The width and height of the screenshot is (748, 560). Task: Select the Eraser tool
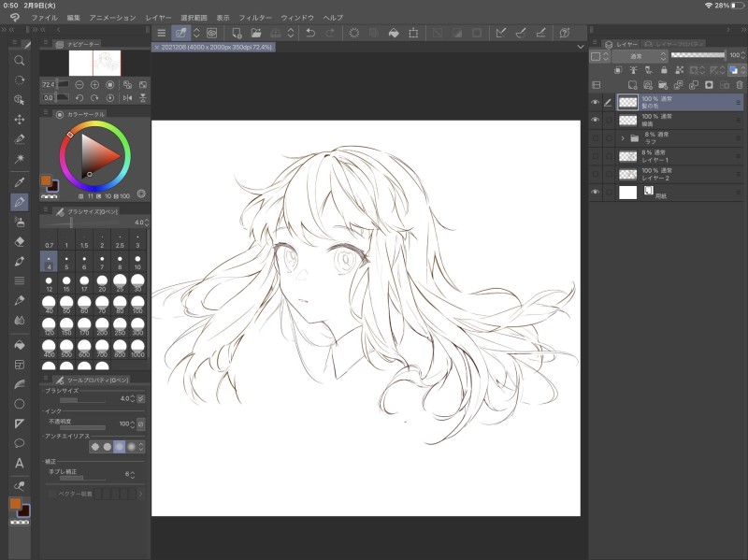[20, 240]
